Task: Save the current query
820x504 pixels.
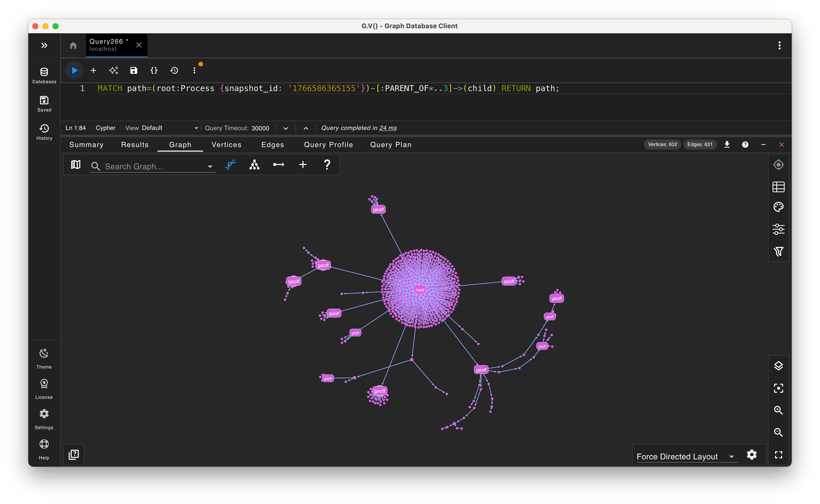Action: [x=134, y=70]
